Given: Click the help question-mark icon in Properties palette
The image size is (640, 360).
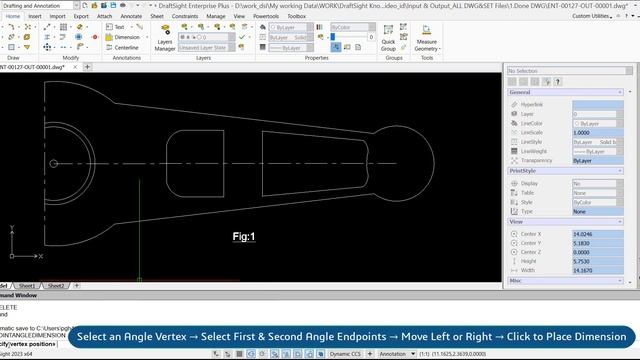Looking at the screenshot, I should click(x=558, y=82).
